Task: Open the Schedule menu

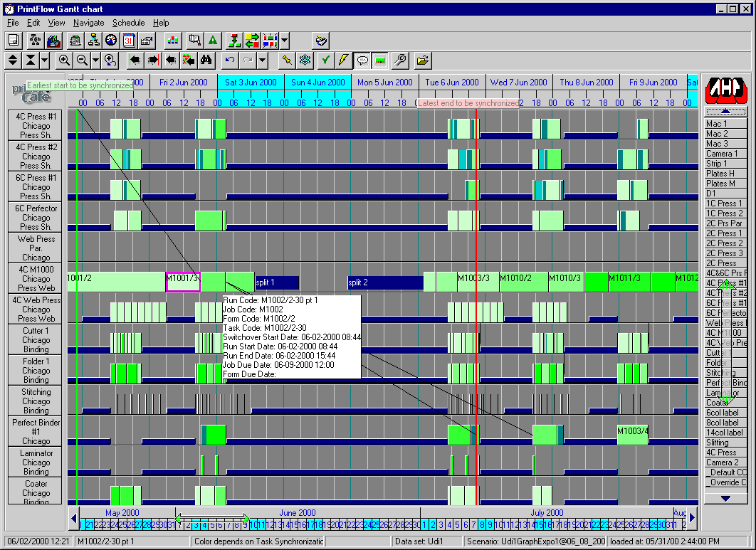Action: [x=128, y=23]
